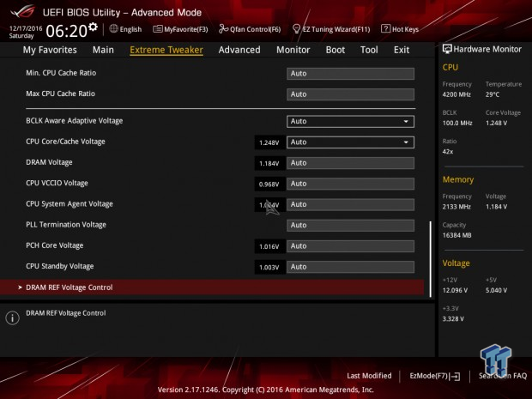The image size is (532, 399).
Task: Click Last Modified button
Action: tap(369, 376)
